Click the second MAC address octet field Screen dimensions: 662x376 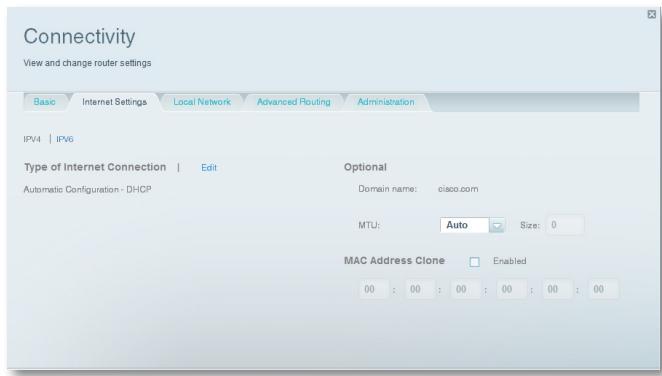420,289
